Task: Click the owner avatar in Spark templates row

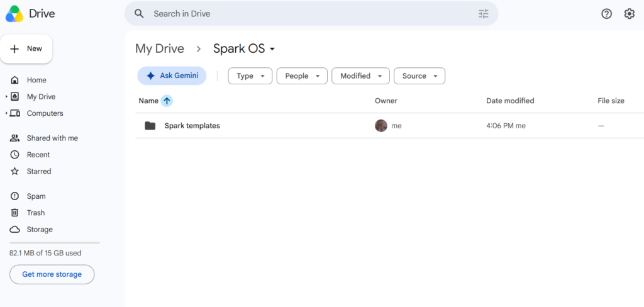Action: tap(381, 126)
